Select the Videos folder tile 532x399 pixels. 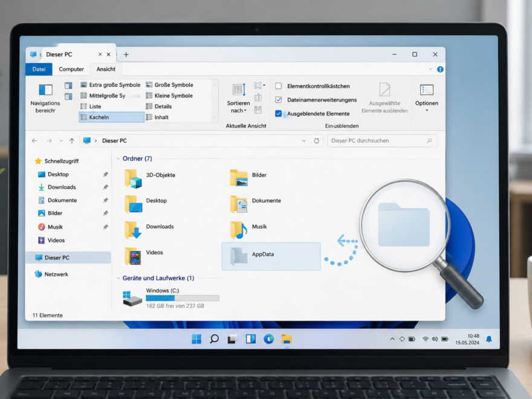[144, 256]
